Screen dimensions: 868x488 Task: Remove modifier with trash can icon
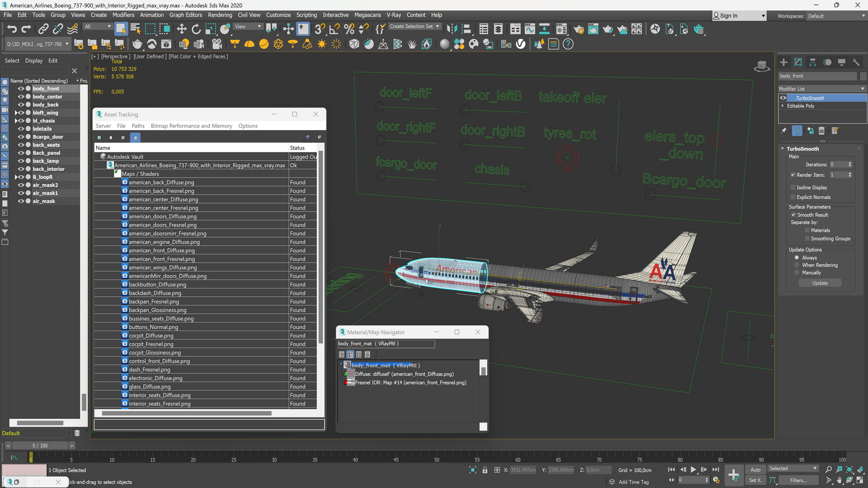(x=822, y=131)
